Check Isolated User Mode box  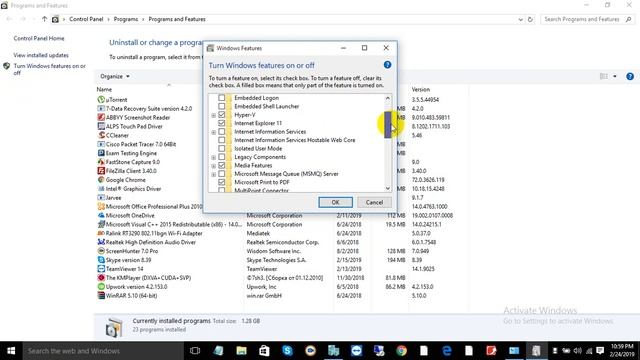click(221, 149)
